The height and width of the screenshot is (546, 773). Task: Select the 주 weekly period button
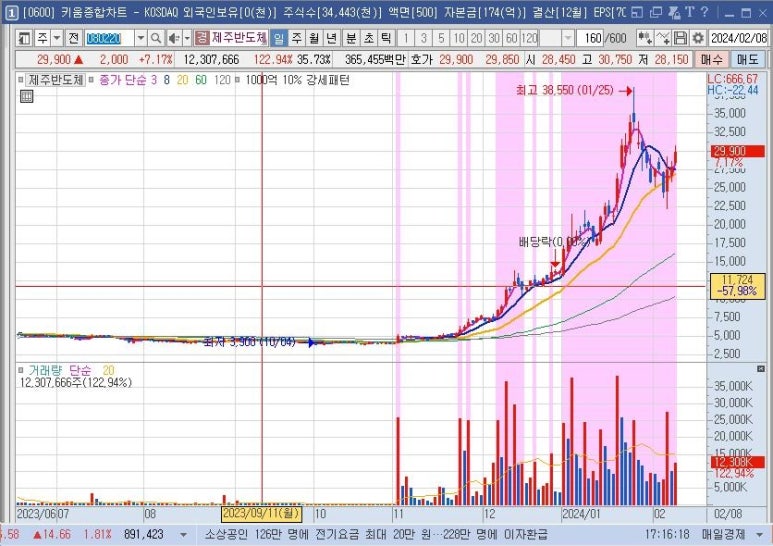296,38
